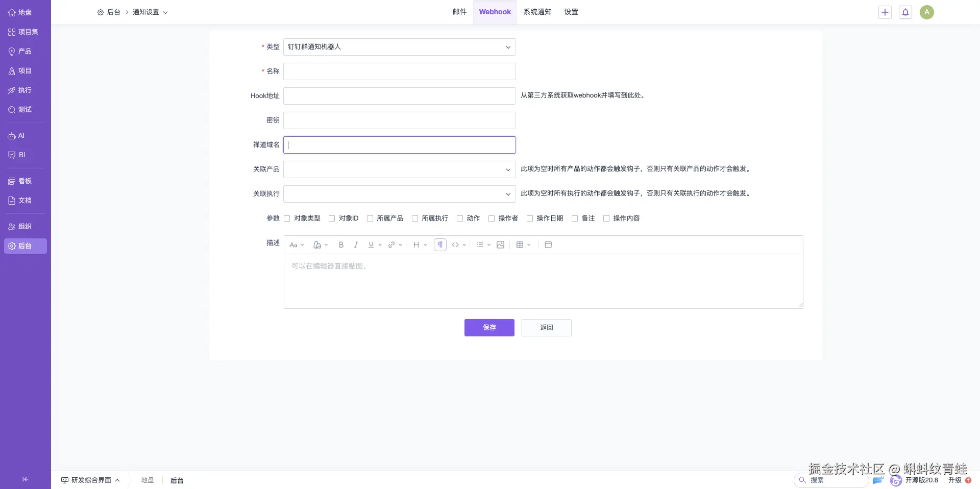Click the swirl icon left of 开源版20.8
Screen dimensions: 980x489
(896, 480)
